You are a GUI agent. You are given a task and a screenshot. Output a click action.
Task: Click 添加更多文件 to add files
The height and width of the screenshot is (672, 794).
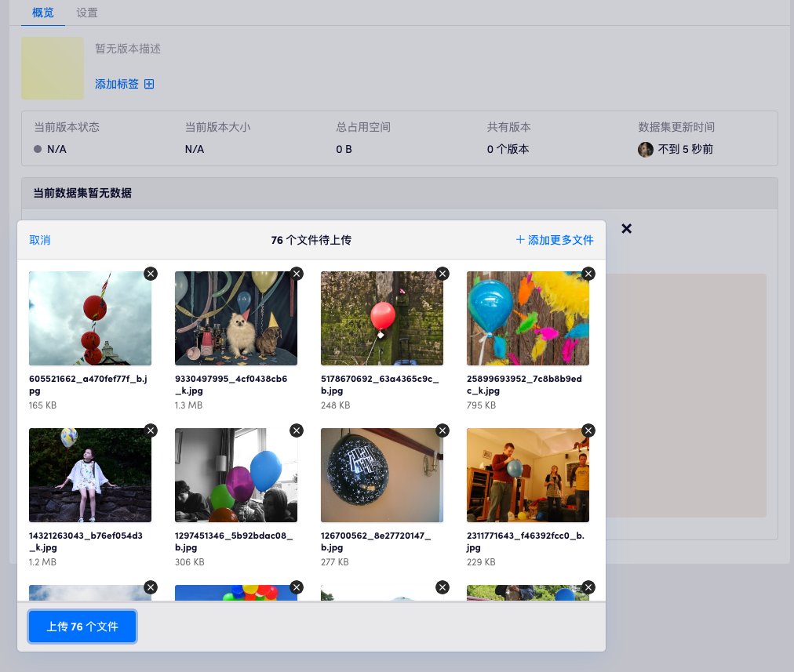pyautogui.click(x=555, y=240)
